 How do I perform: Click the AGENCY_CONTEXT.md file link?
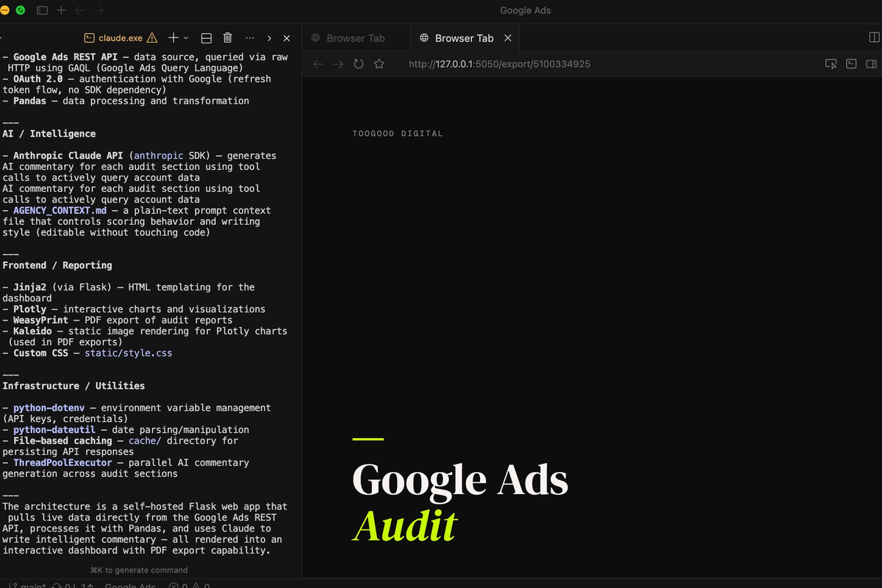(x=60, y=210)
